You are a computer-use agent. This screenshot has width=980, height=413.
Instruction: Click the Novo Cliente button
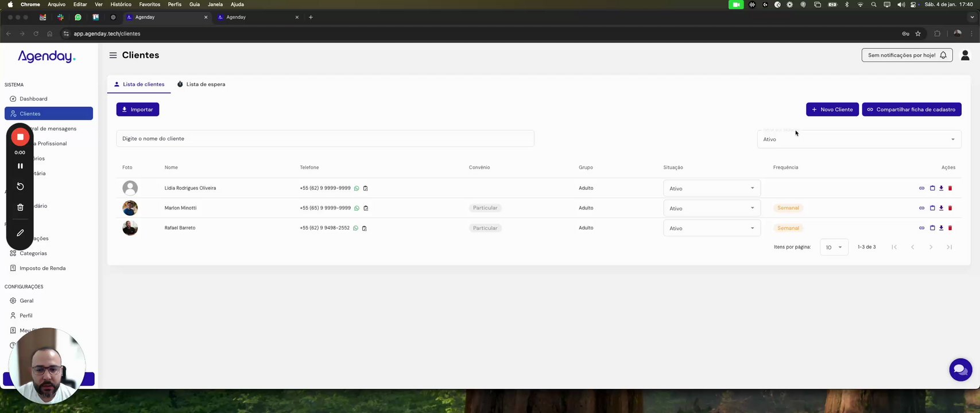[x=832, y=110]
